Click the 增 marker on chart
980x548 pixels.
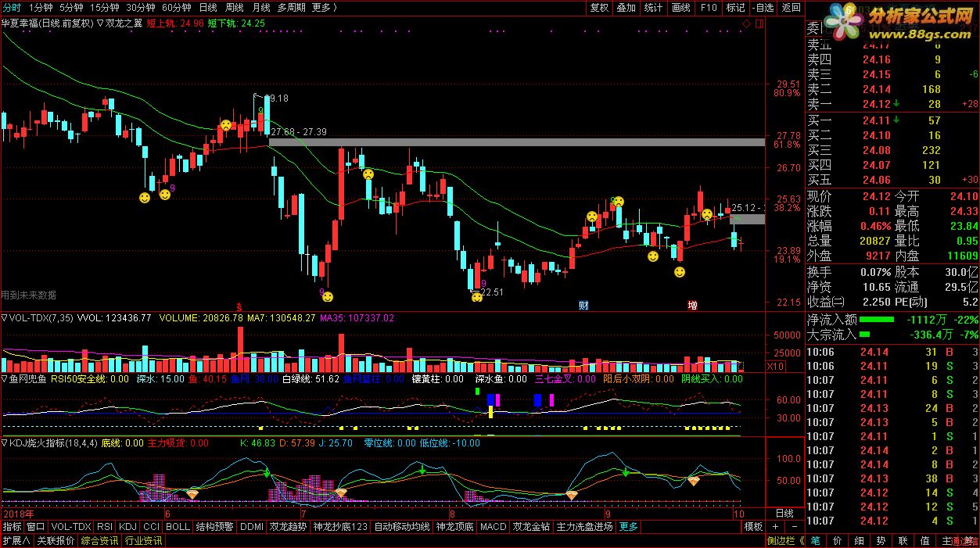pyautogui.click(x=693, y=304)
